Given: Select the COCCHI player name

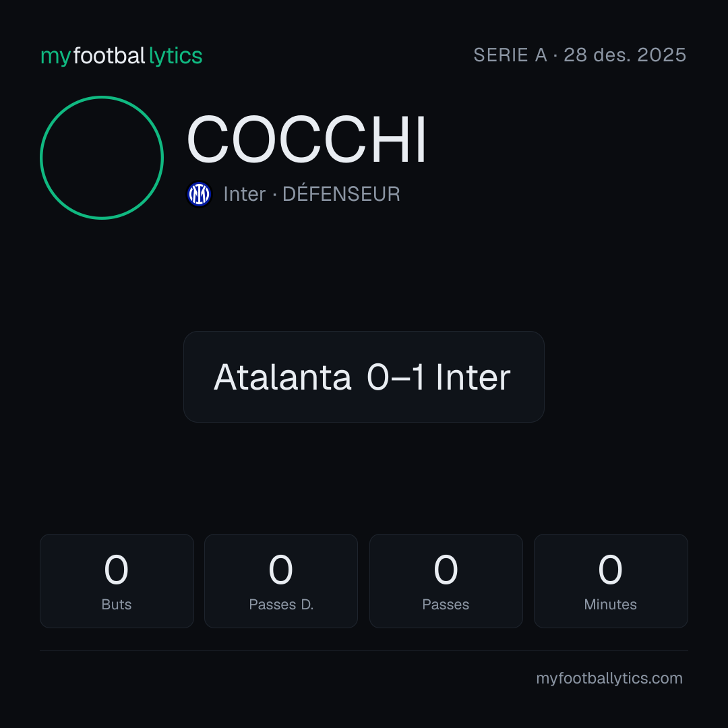Looking at the screenshot, I should coord(307,140).
